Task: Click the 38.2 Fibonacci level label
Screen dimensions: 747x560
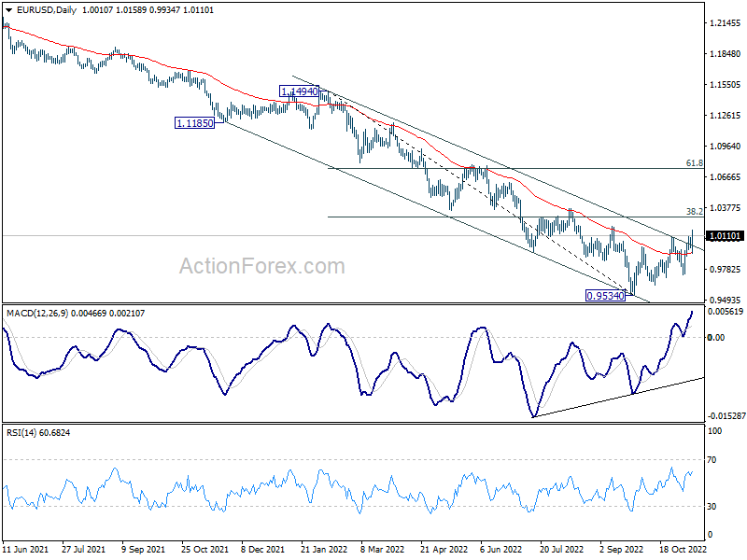Action: (694, 212)
